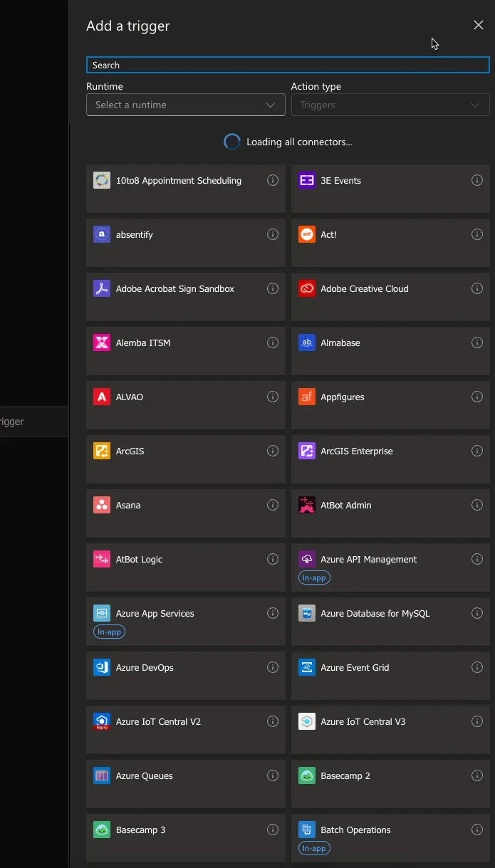Close the Add a trigger panel

point(479,26)
